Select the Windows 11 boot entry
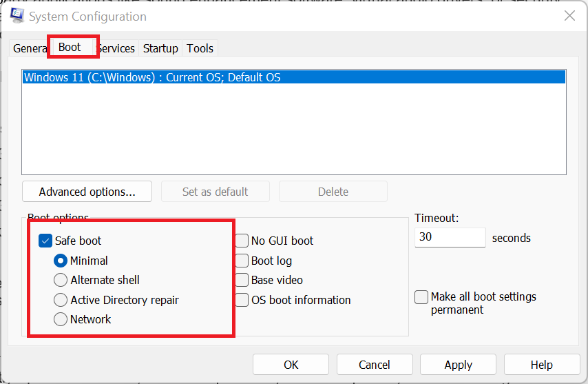The image size is (588, 384). point(152,77)
